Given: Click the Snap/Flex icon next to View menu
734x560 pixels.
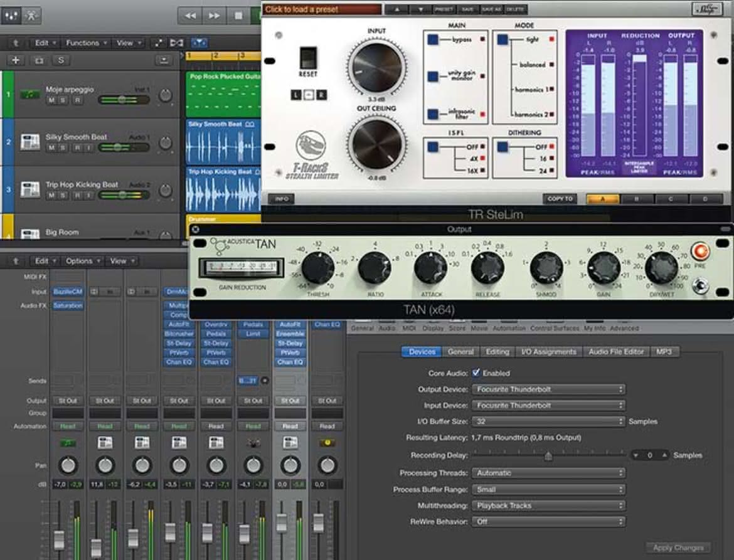Looking at the screenshot, I should click(x=176, y=43).
